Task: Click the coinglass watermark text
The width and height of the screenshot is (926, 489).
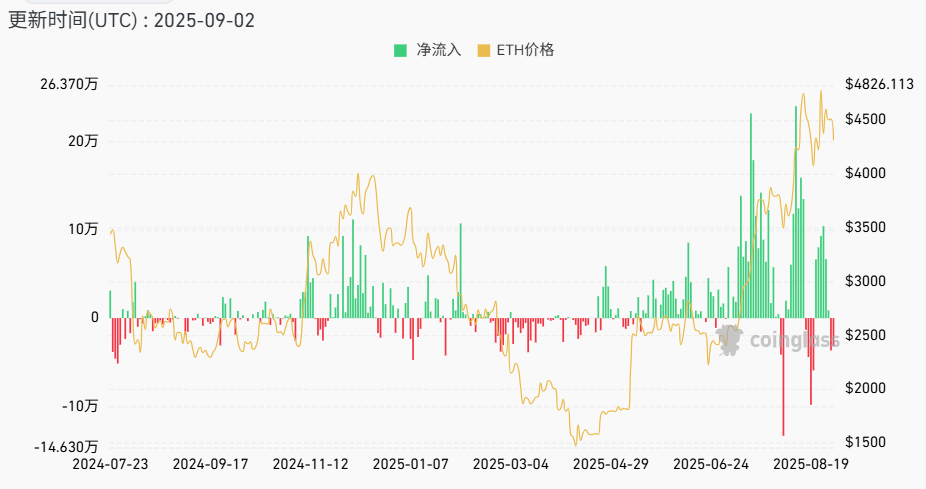Action: click(793, 341)
